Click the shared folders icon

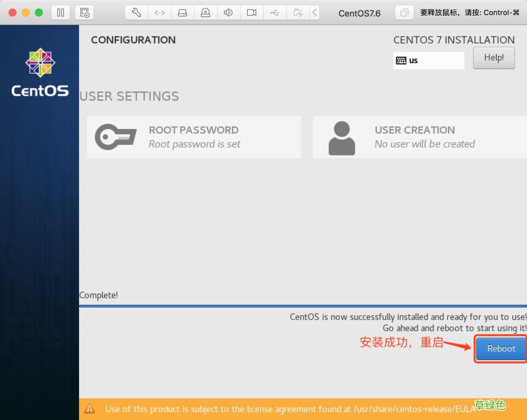pyautogui.click(x=298, y=12)
